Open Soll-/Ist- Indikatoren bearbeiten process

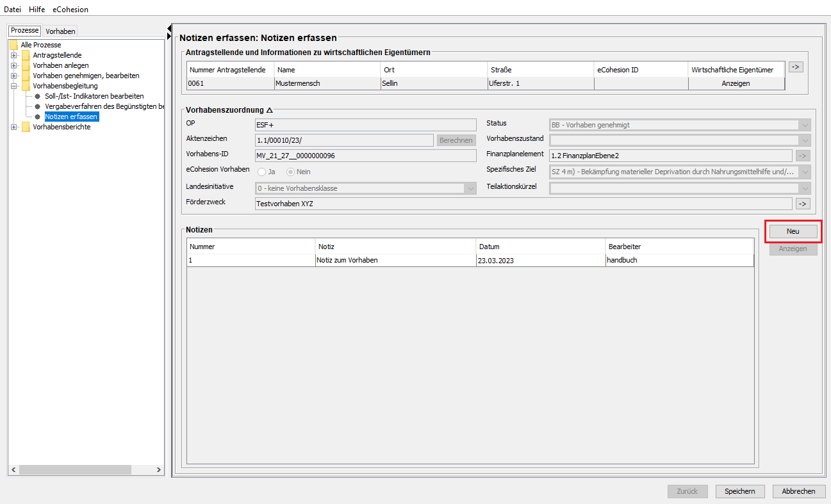coord(94,96)
